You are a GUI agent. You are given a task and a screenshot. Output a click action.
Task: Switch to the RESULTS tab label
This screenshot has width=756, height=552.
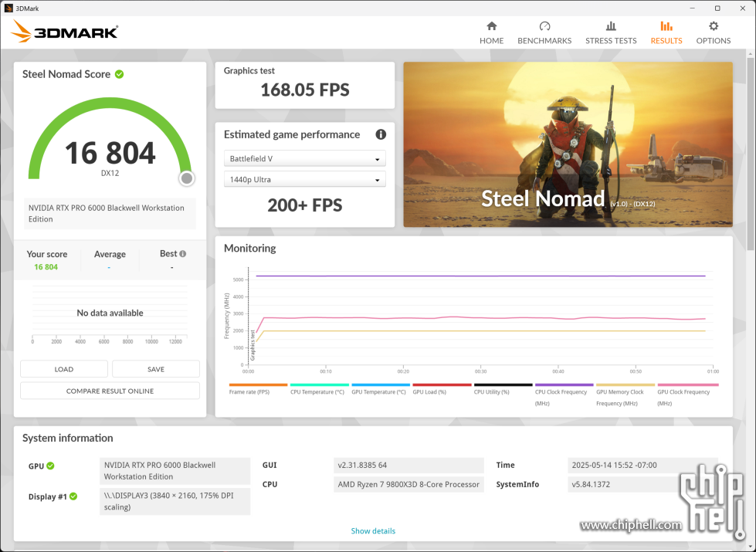pos(666,40)
